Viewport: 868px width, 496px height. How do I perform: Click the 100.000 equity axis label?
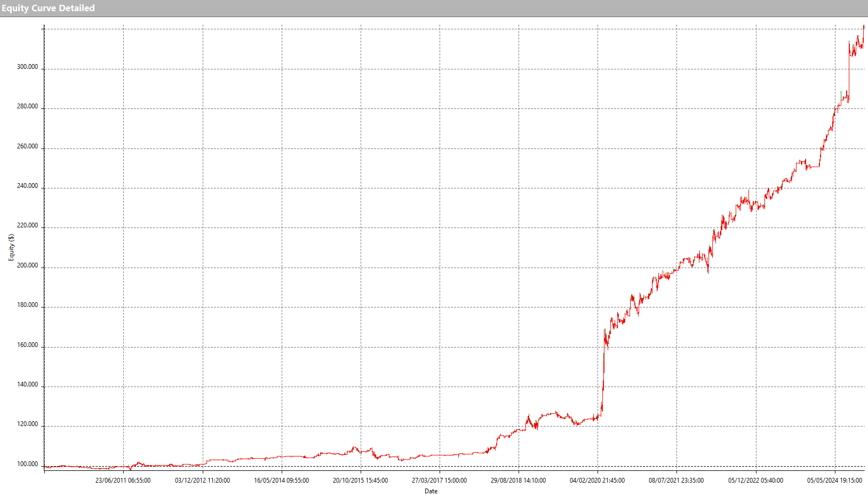(27, 464)
